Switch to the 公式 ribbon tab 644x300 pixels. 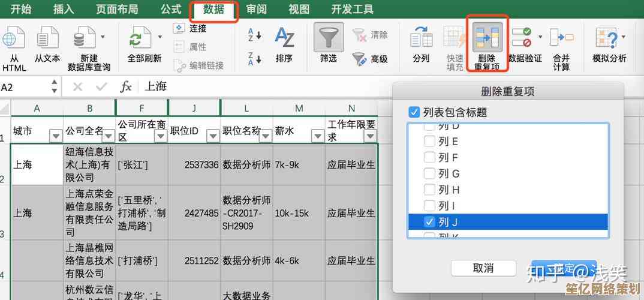pyautogui.click(x=171, y=10)
